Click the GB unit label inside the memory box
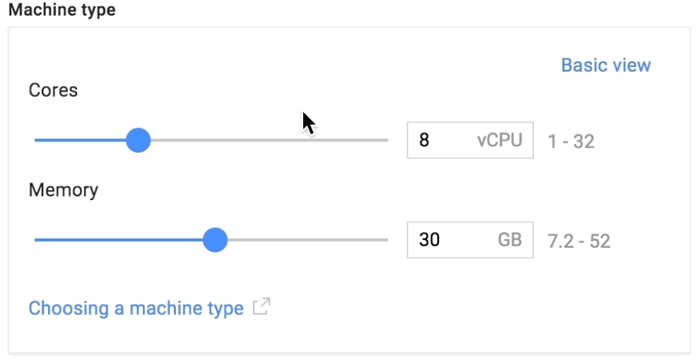 coord(510,240)
